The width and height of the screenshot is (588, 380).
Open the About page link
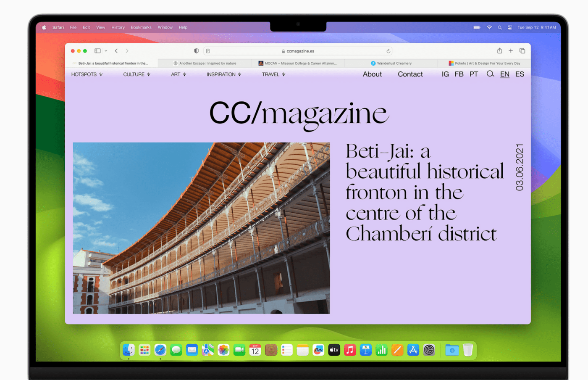tap(372, 74)
